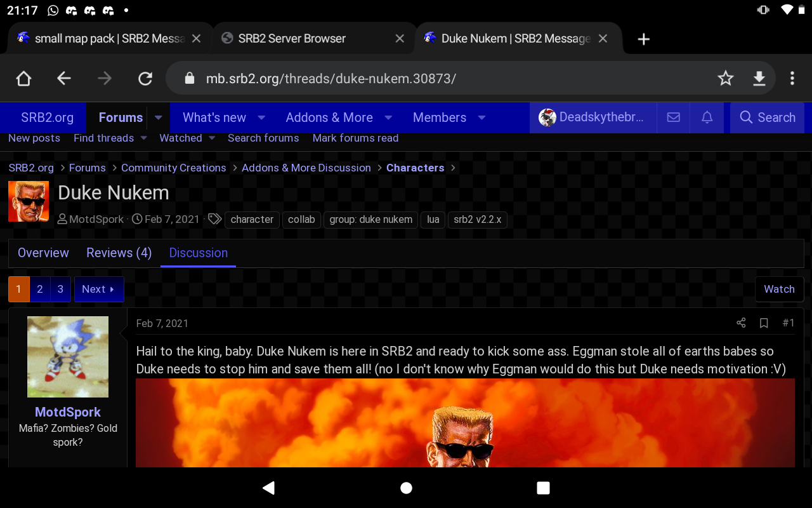
Task: Share post #1 with the share icon
Action: (x=741, y=323)
